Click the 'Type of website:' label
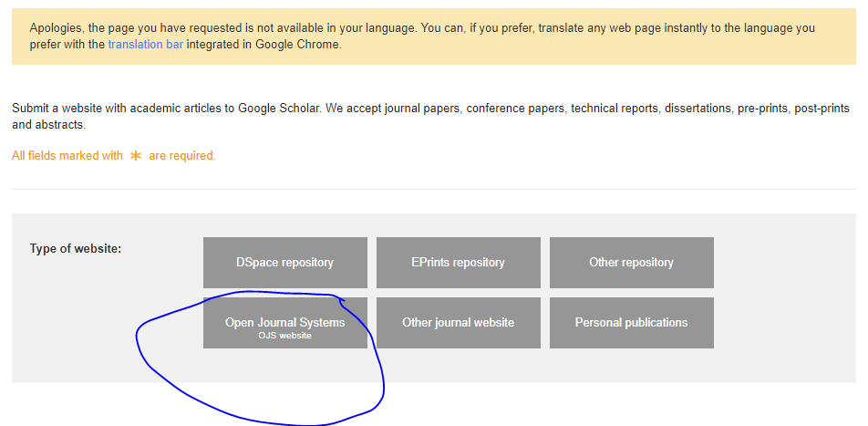Viewport: 868px width, 426px height. (x=76, y=248)
